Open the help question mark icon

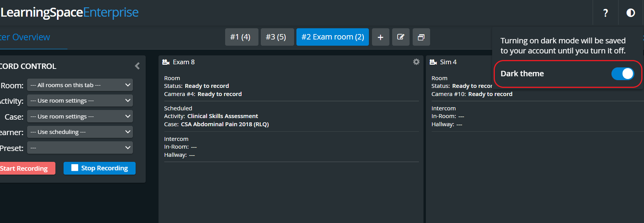[x=606, y=13]
